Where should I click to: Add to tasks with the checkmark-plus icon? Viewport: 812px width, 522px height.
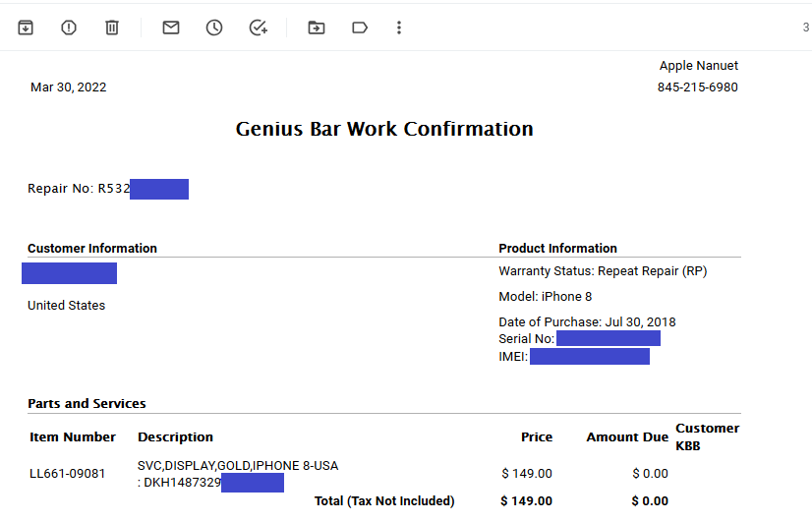[258, 28]
